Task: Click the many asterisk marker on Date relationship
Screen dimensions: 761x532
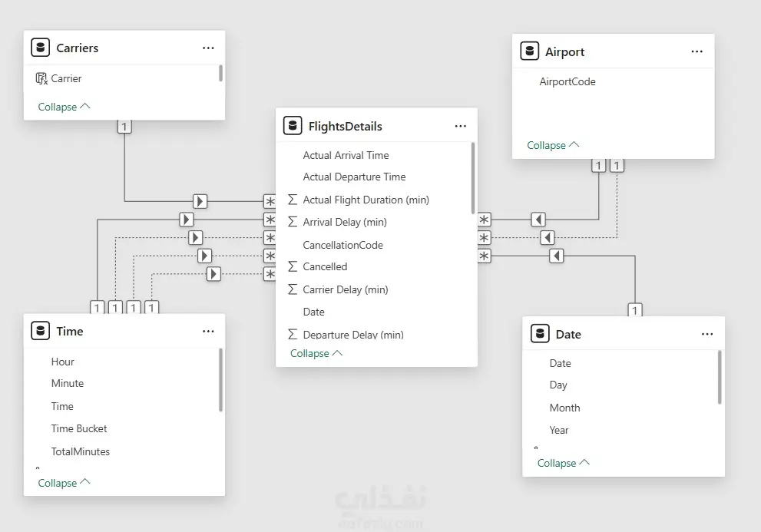Action: 484,256
